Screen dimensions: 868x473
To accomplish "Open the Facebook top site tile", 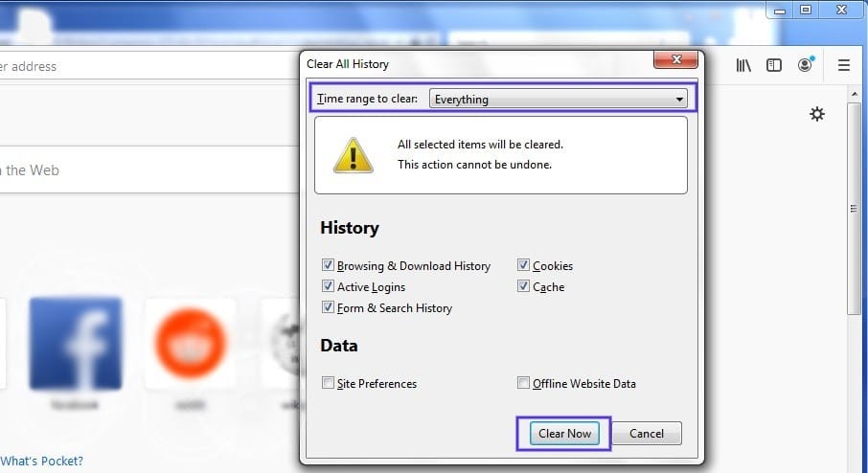I will pos(75,343).
